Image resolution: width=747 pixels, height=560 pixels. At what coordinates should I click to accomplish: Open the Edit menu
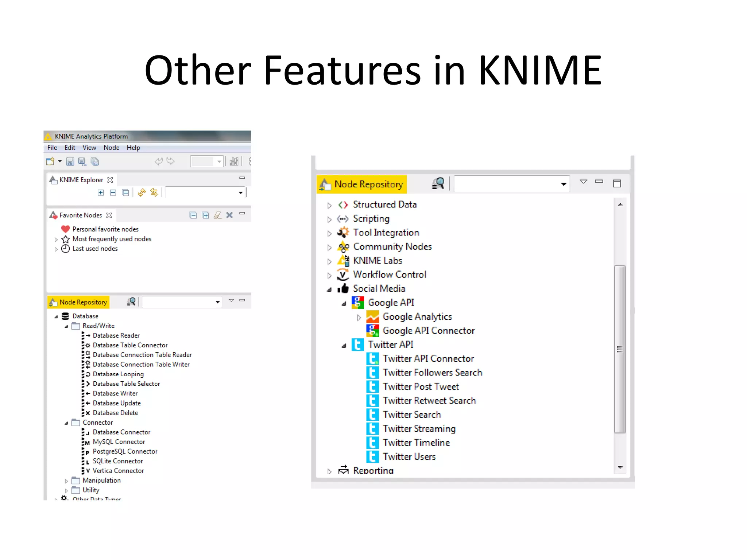tap(70, 148)
